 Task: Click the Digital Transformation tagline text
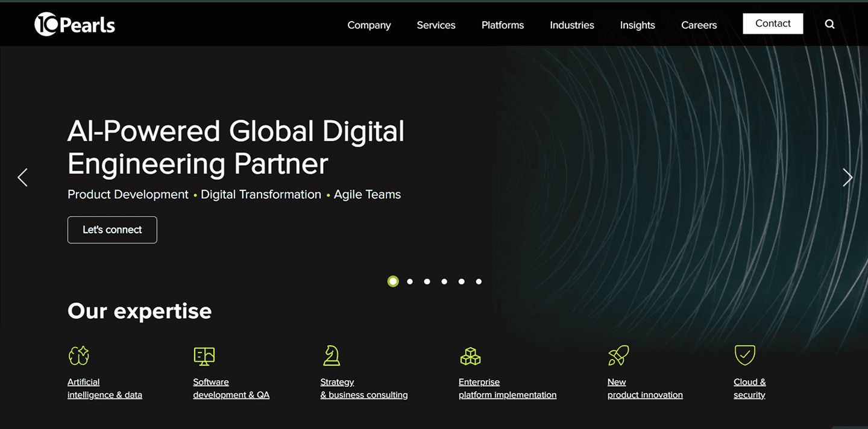point(261,195)
